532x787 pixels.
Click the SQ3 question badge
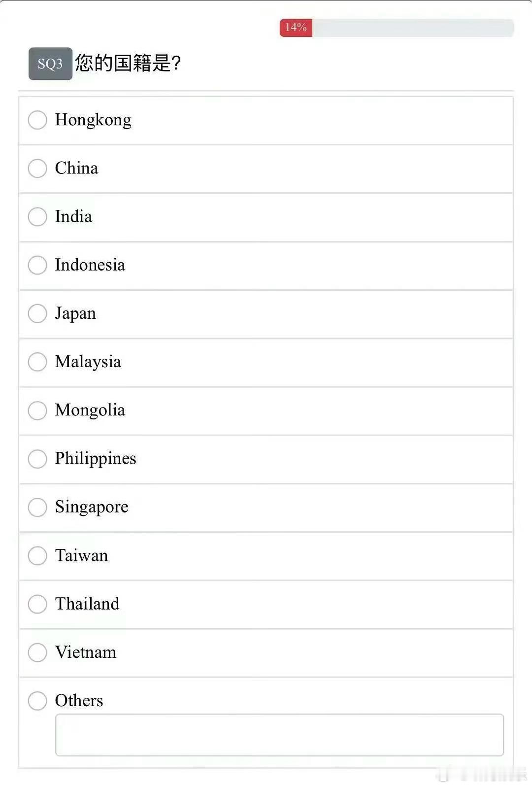50,64
